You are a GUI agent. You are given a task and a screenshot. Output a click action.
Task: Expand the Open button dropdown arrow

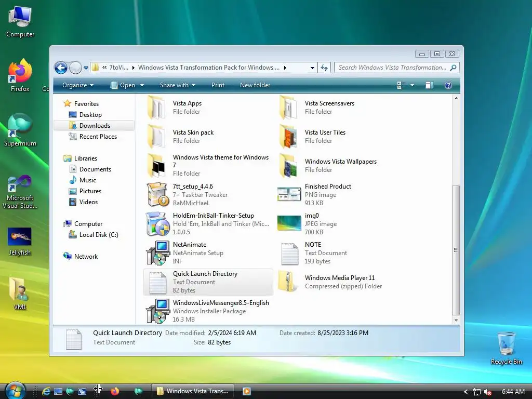142,85
